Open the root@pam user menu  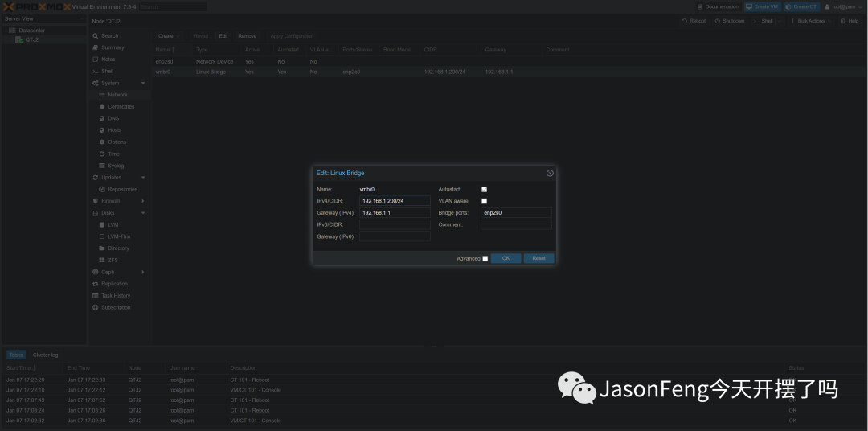coord(843,6)
